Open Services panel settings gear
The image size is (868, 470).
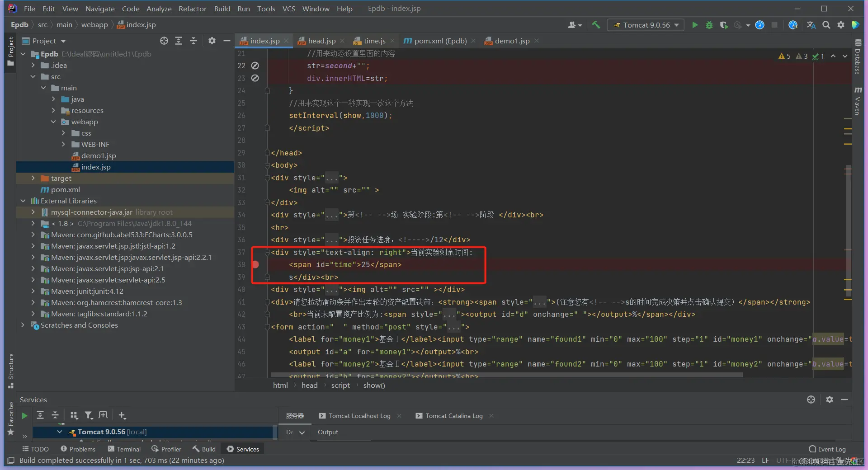829,399
